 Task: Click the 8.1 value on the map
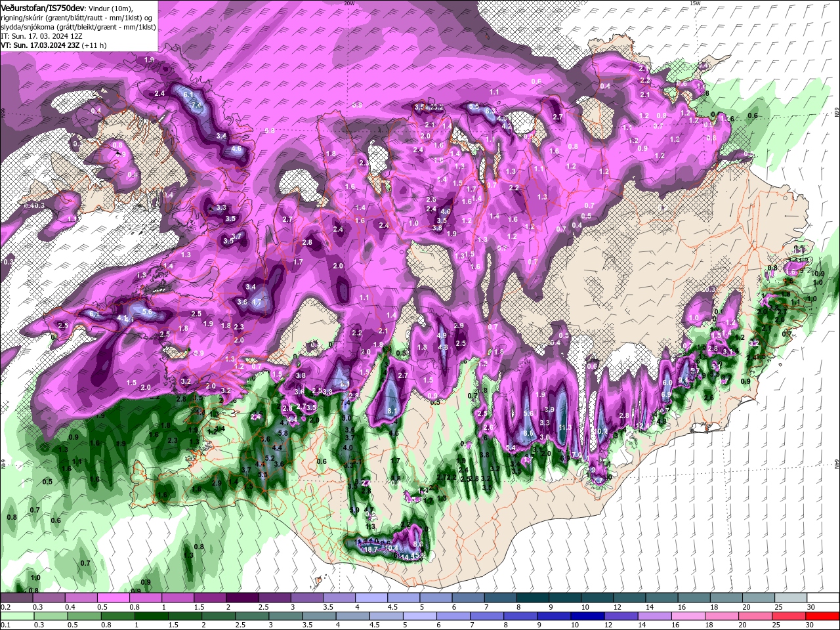pyautogui.click(x=394, y=411)
